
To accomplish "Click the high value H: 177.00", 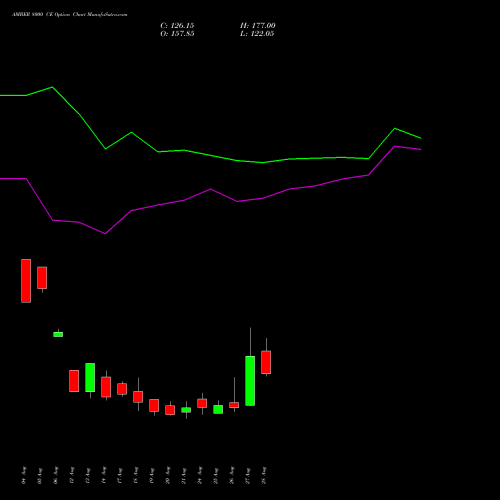I will pyautogui.click(x=258, y=26).
